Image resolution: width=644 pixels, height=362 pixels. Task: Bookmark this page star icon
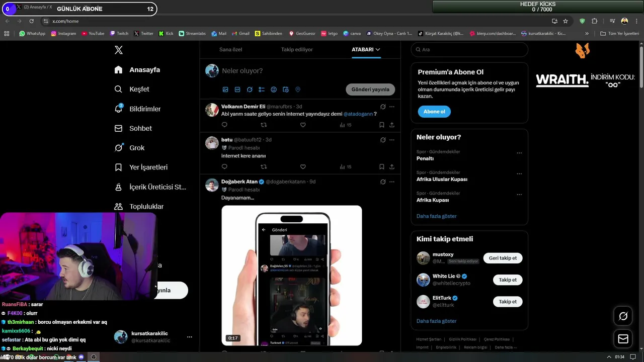(566, 21)
